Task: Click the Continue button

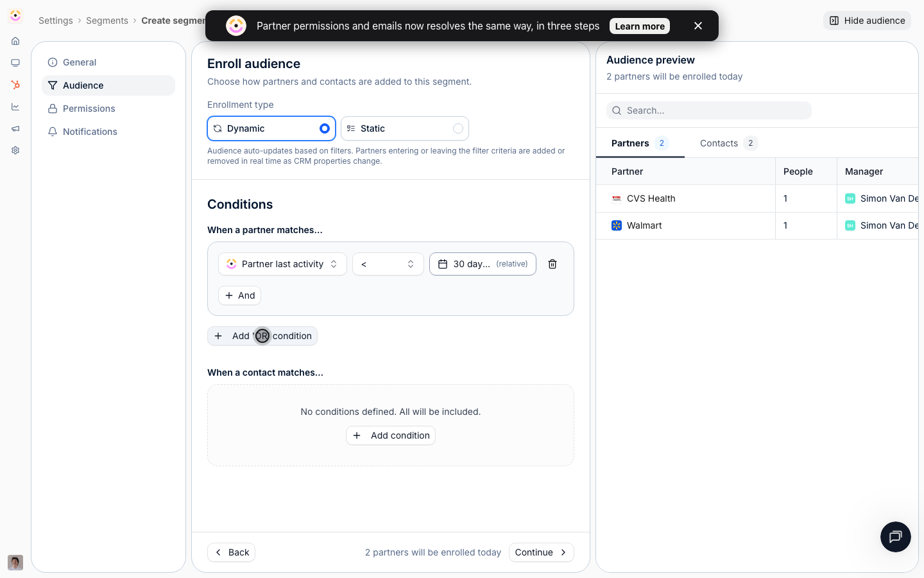Action: pyautogui.click(x=542, y=552)
